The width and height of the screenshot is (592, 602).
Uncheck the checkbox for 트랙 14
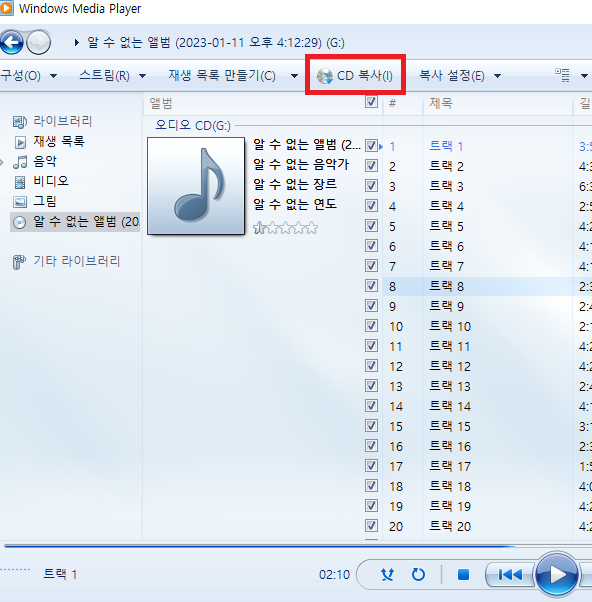tap(371, 405)
